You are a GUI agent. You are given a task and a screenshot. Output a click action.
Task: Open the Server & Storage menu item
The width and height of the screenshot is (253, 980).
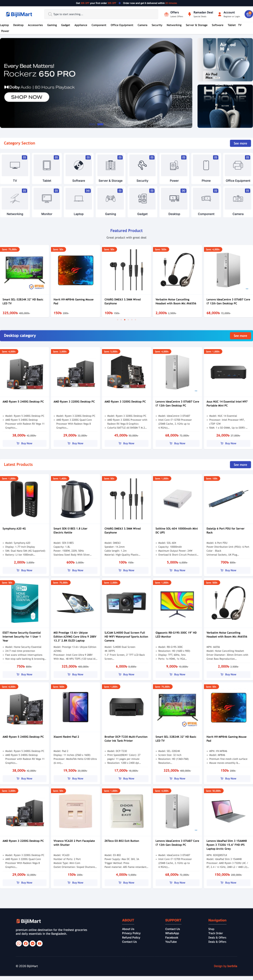pyautogui.click(x=197, y=25)
